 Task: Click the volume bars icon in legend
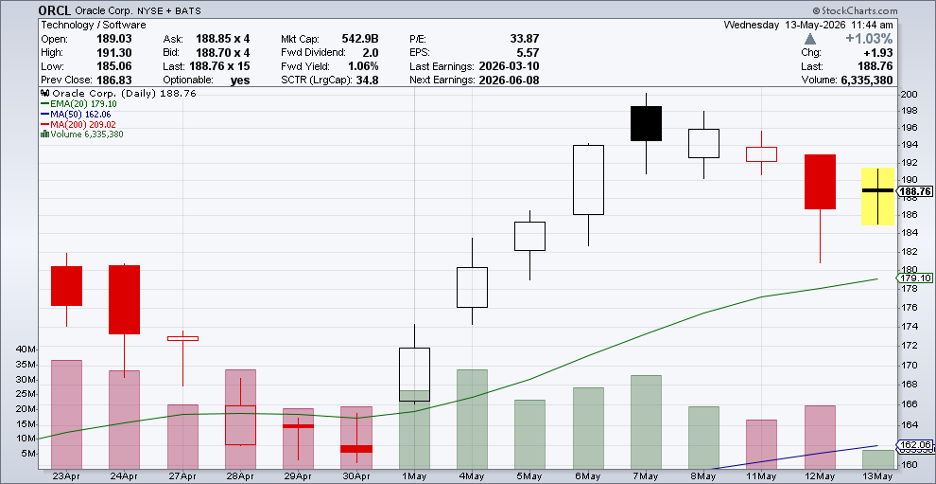tap(44, 134)
